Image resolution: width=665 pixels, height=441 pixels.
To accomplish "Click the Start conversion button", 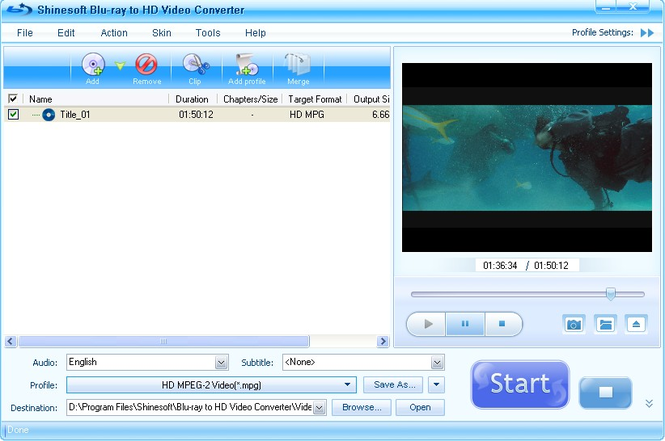I will click(x=520, y=385).
